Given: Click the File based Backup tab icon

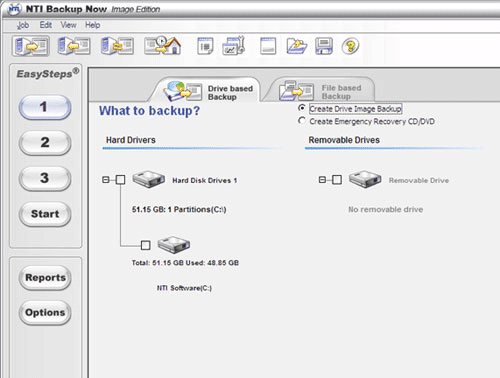Looking at the screenshot, I should (296, 90).
